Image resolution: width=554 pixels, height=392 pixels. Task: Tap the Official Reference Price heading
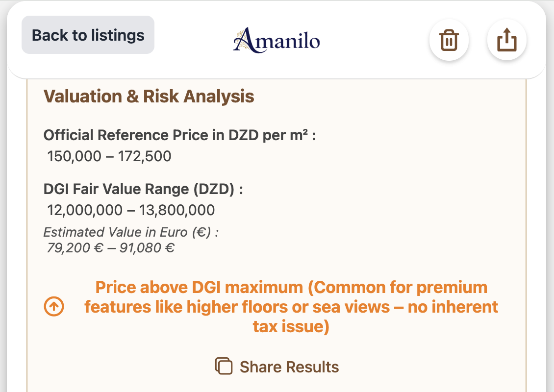[180, 135]
